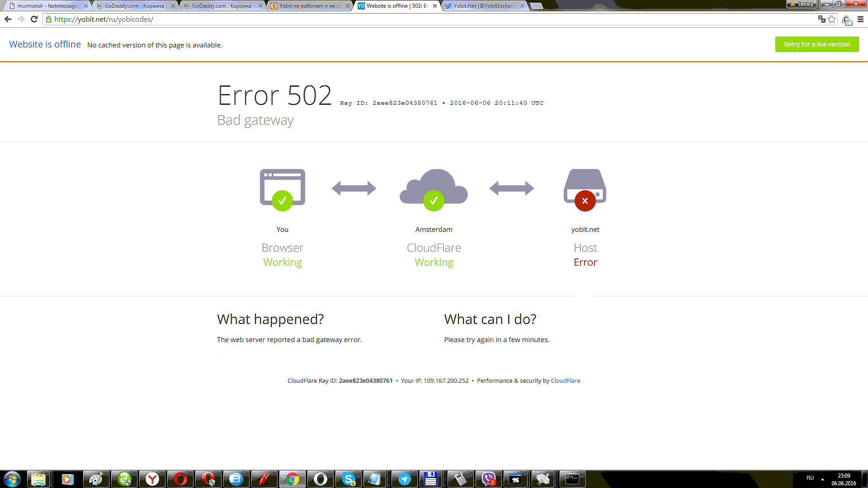868x488 pixels.
Task: Toggle the extension showing Off badge
Action: pos(846,20)
